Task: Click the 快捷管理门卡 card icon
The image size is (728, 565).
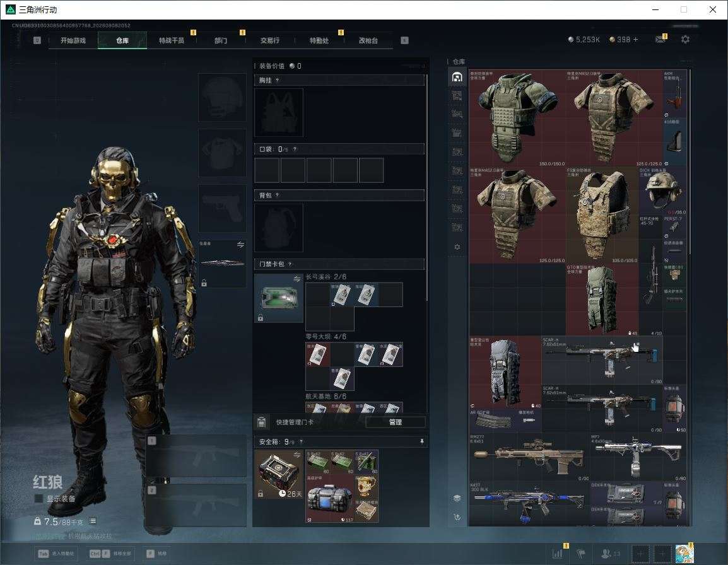Action: click(261, 422)
